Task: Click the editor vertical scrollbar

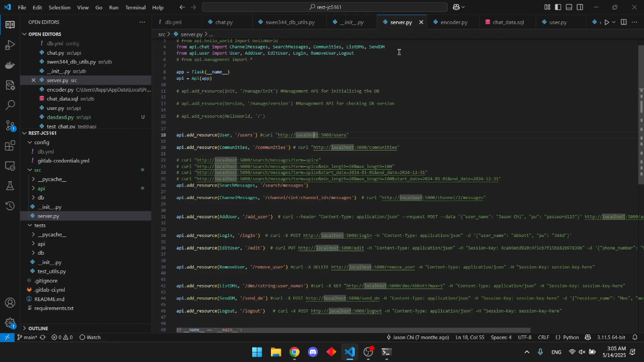Action: [641, 115]
